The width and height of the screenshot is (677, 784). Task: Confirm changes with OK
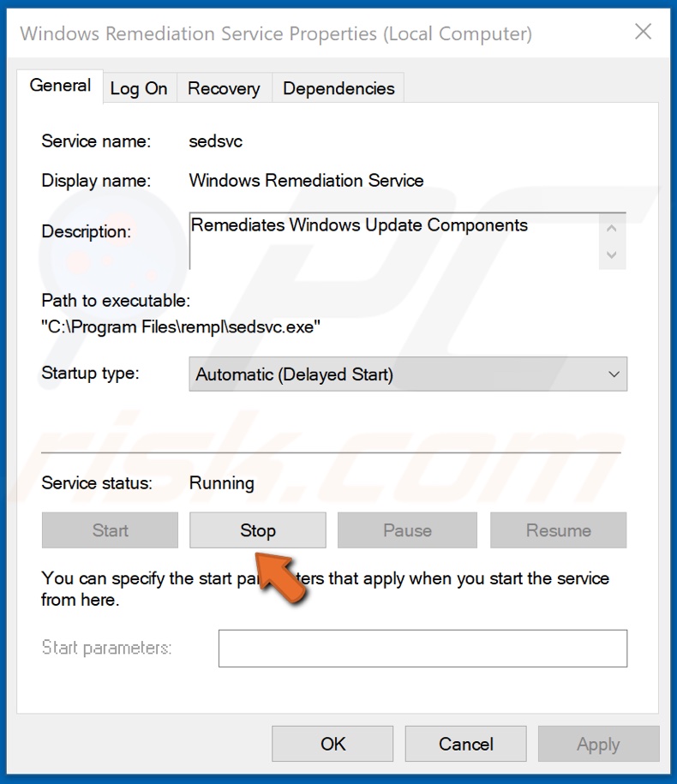333,744
